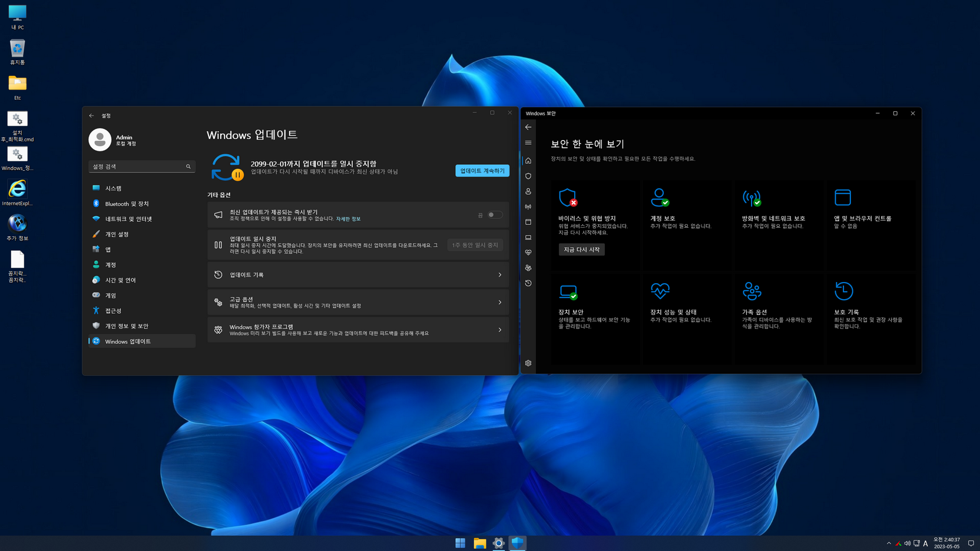Open device security laptop icon in sidebar
Image resolution: width=980 pixels, height=551 pixels.
pyautogui.click(x=528, y=237)
